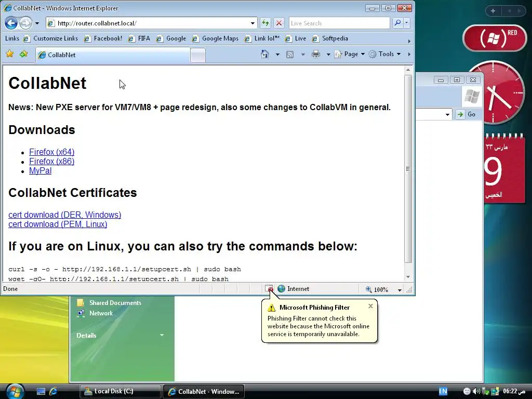Open the Google links bar shortcut

(x=171, y=38)
